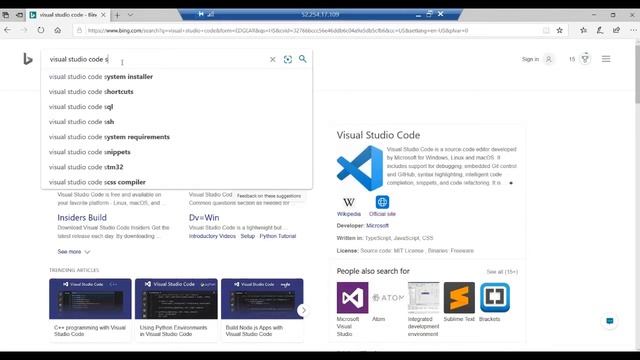Open the Favorites hub icon
640x360 pixels.
coord(584,30)
